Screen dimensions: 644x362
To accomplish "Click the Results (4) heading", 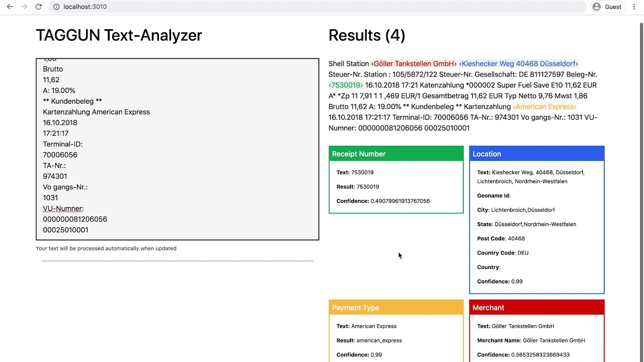I will (x=367, y=35).
